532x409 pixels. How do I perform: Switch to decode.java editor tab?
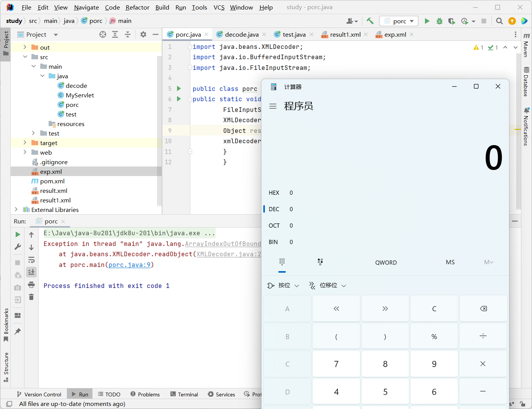pos(242,34)
